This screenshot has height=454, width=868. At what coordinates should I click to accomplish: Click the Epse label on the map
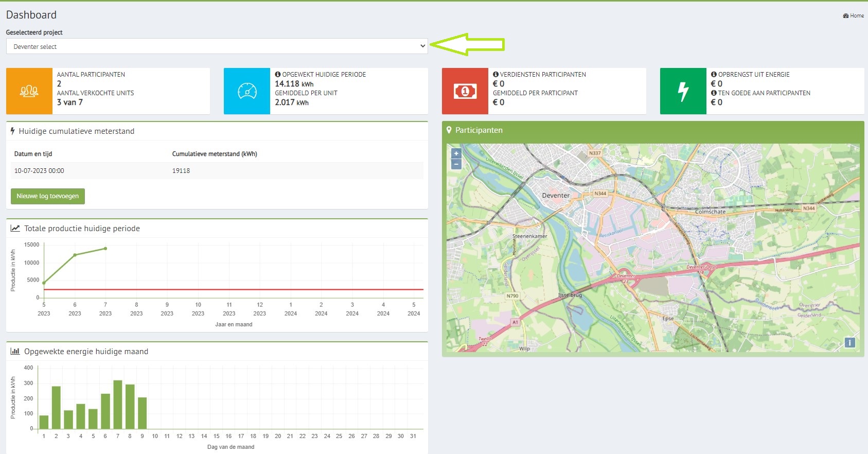tap(668, 319)
